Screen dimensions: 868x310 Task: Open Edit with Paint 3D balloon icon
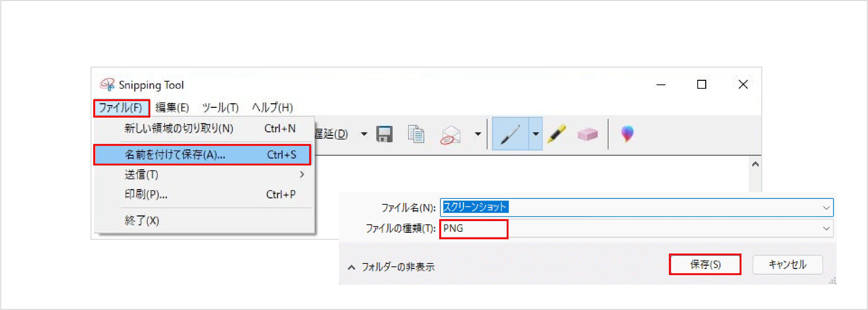[x=627, y=134]
